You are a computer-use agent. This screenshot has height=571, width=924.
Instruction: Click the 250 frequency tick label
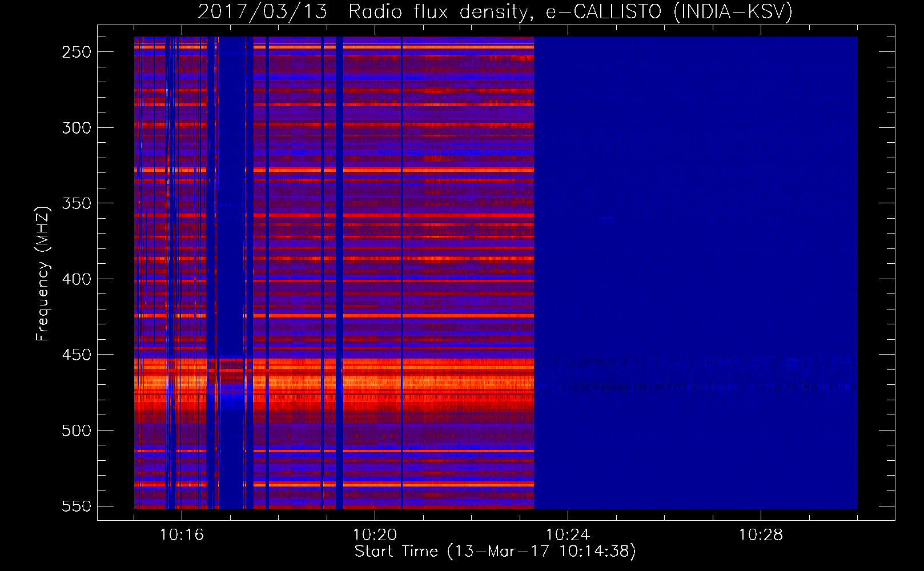pyautogui.click(x=77, y=52)
